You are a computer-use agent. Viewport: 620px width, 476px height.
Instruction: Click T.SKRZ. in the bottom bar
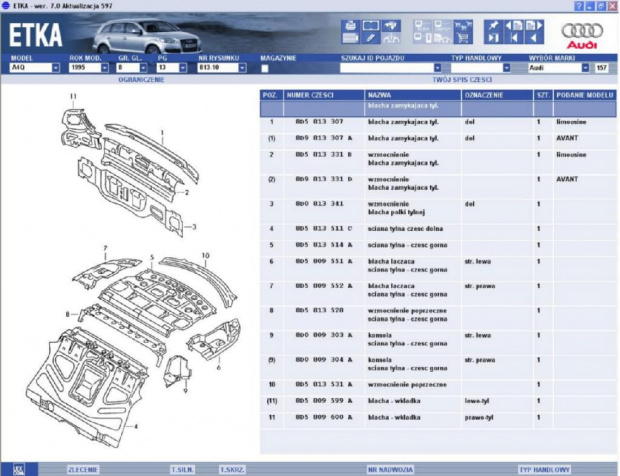tap(232, 470)
